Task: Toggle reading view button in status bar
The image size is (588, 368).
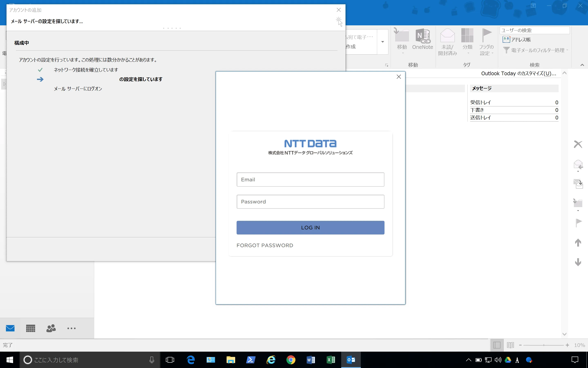Action: [x=510, y=345]
